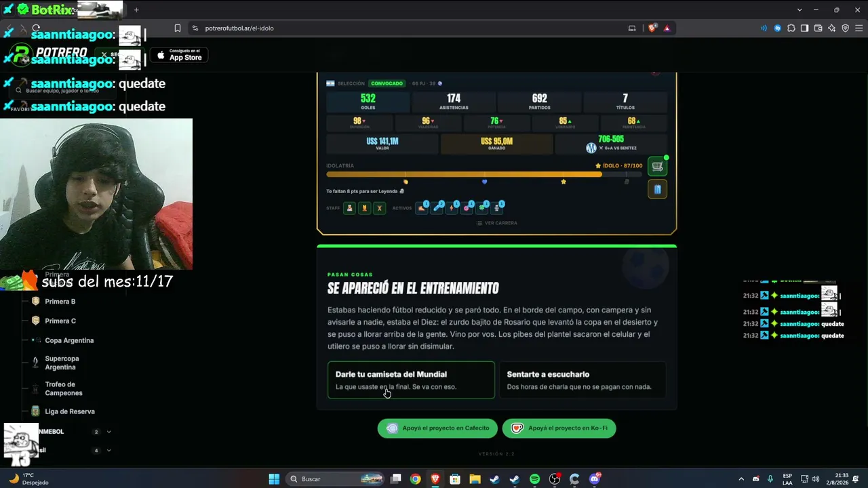Click the Brave Rewards triangle icon
This screenshot has height=488, width=868.
(x=667, y=28)
